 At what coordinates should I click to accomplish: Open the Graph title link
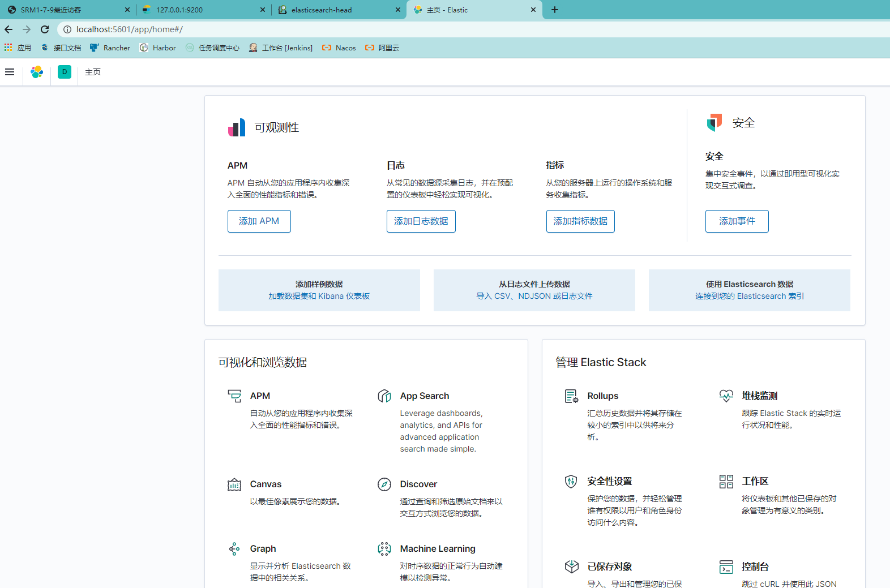(263, 549)
